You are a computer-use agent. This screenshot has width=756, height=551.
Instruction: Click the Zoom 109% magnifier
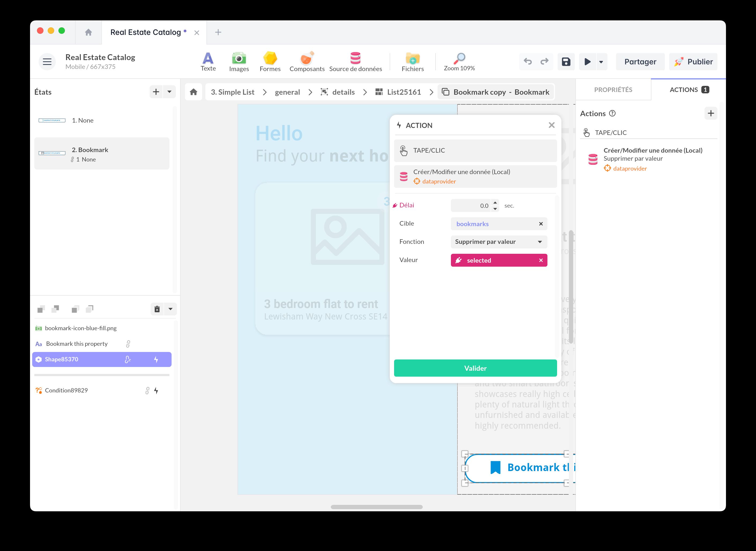[x=459, y=62]
